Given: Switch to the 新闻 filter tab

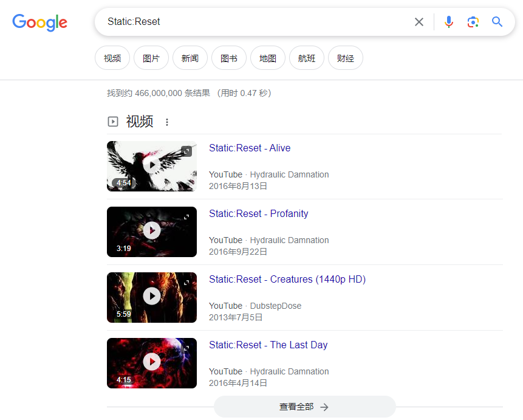Looking at the screenshot, I should [190, 58].
